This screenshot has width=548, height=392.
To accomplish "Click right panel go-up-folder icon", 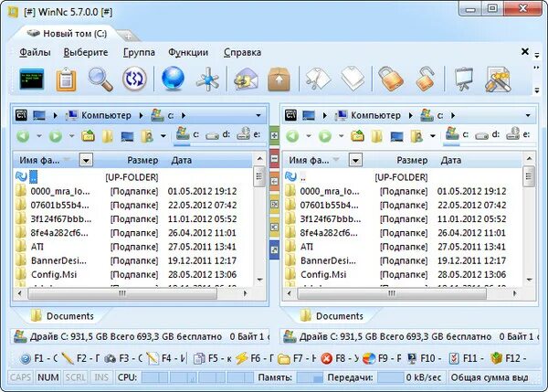I will (x=357, y=135).
